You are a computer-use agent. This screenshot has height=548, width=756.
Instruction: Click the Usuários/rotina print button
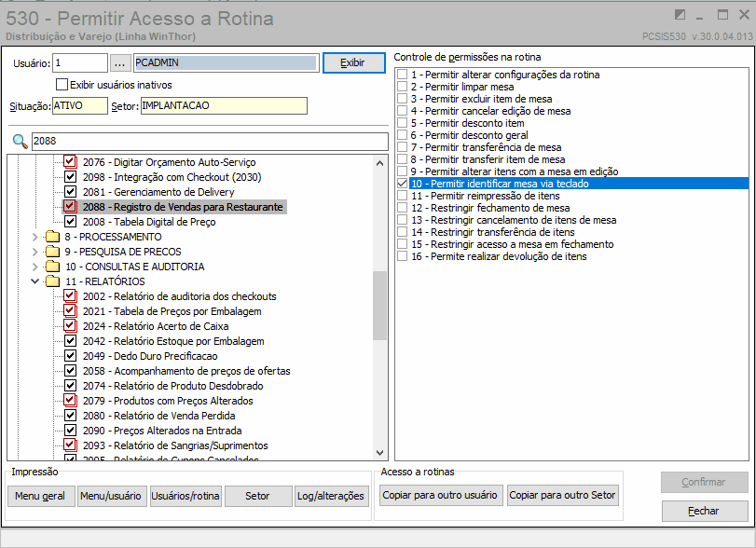click(186, 496)
